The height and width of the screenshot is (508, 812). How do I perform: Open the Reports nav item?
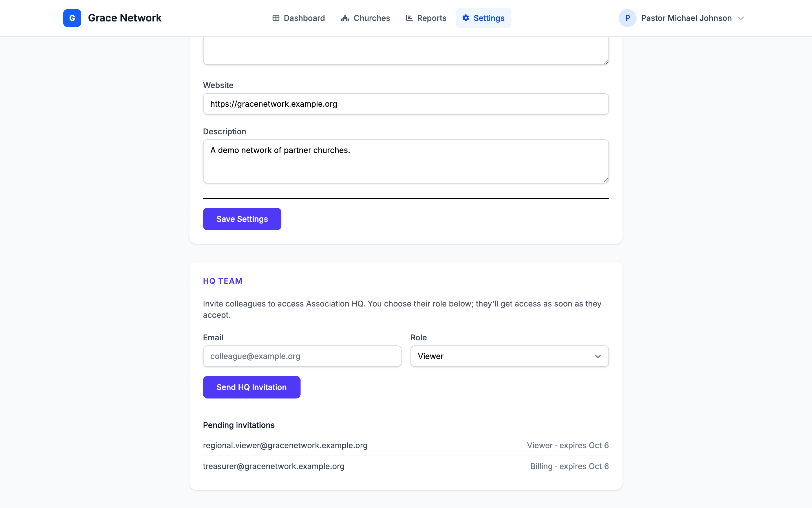click(426, 18)
